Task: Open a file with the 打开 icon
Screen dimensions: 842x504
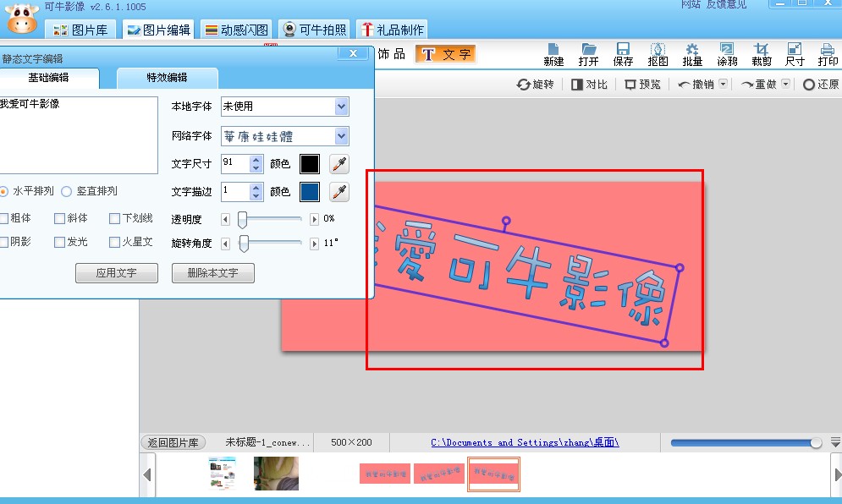Action: click(x=588, y=55)
